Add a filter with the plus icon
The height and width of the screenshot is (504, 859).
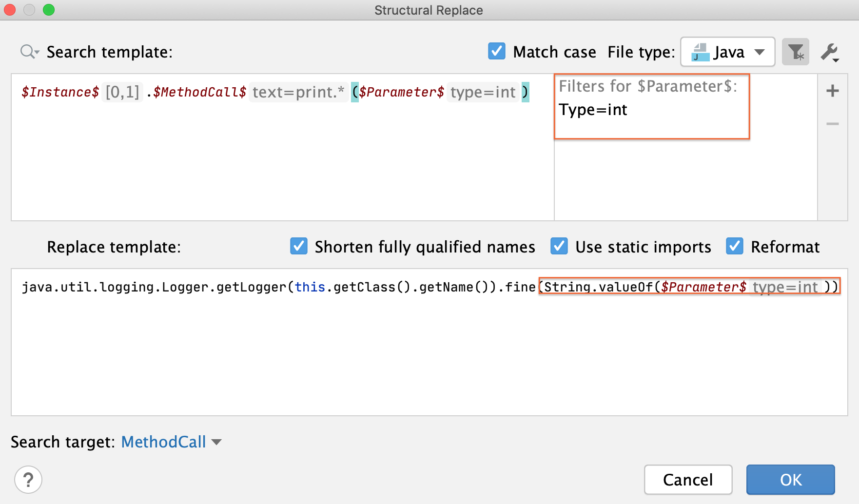833,91
